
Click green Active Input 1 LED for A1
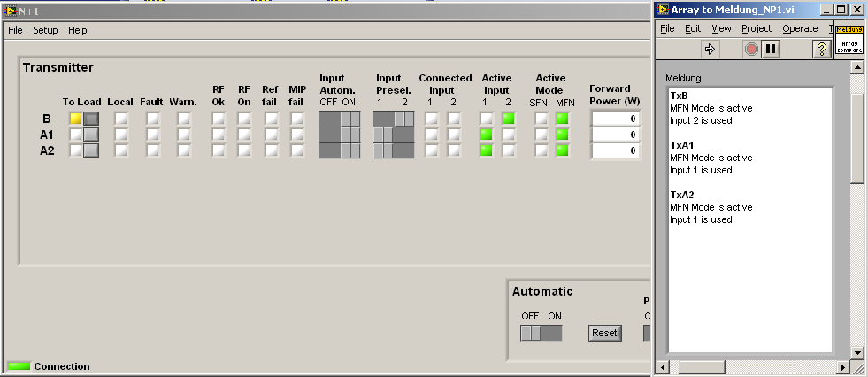487,135
